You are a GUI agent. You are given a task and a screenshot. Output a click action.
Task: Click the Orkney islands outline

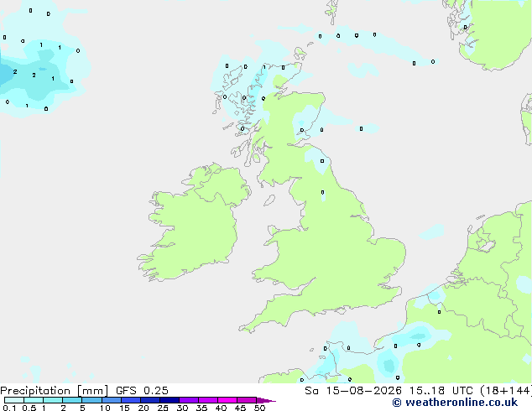point(300,54)
